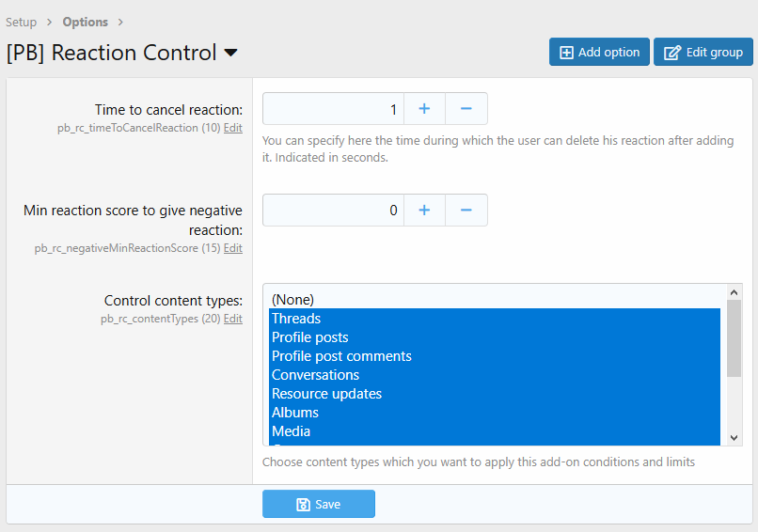
Task: Decrease the Min reaction score value
Action: point(466,211)
